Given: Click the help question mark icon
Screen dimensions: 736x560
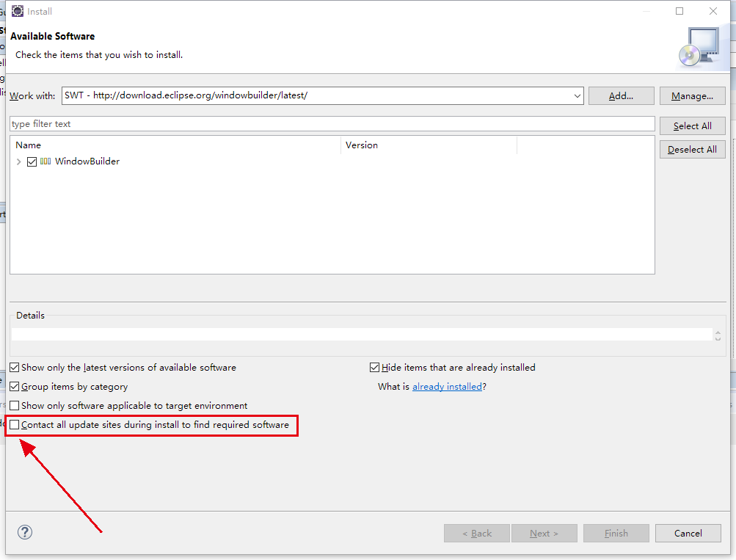Looking at the screenshot, I should click(25, 532).
